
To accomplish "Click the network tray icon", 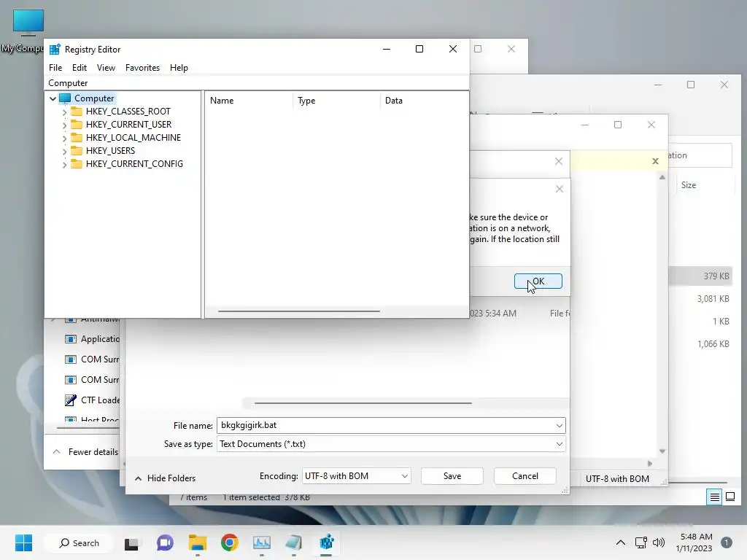I will pos(640,542).
